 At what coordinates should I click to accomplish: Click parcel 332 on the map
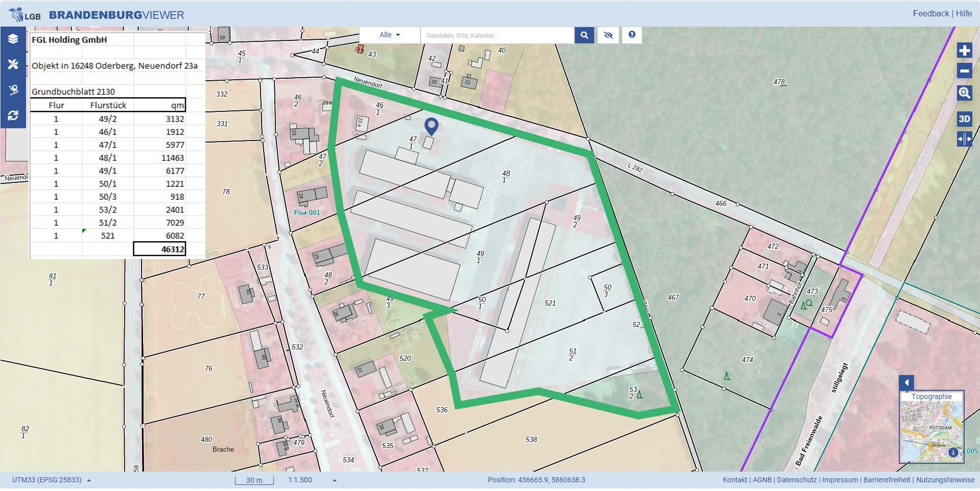(222, 94)
